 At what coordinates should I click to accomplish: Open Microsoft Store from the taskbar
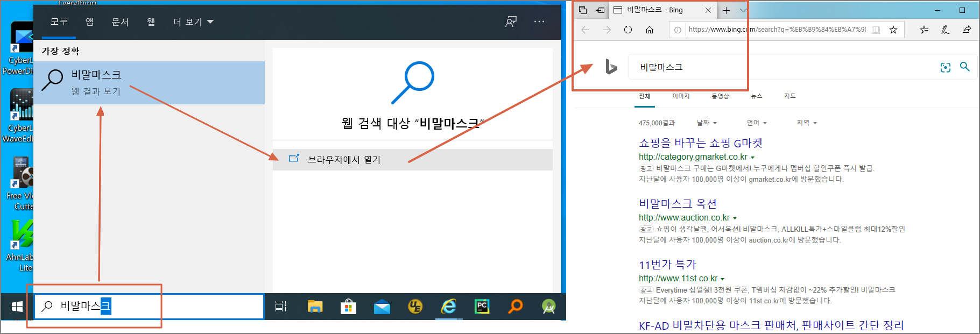(348, 307)
